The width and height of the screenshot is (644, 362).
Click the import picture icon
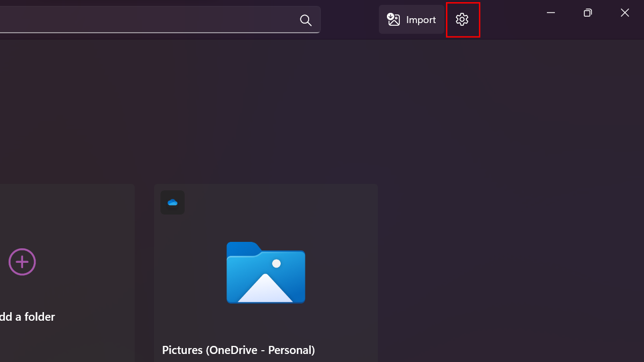[x=394, y=20]
